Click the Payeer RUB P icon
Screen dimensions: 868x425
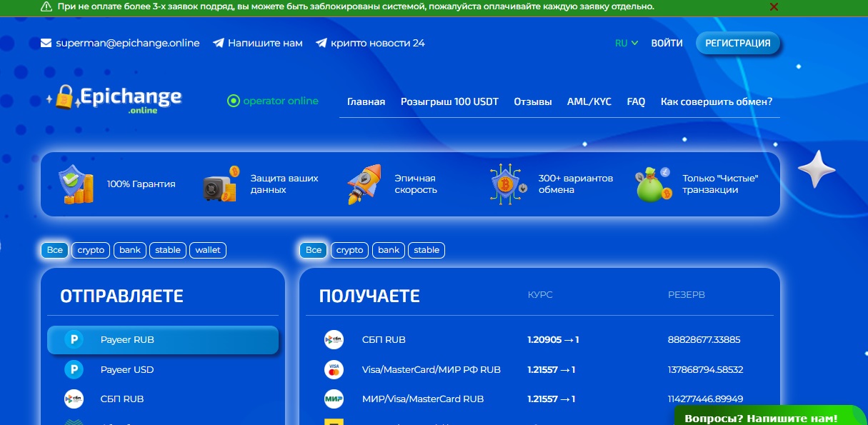coord(74,340)
